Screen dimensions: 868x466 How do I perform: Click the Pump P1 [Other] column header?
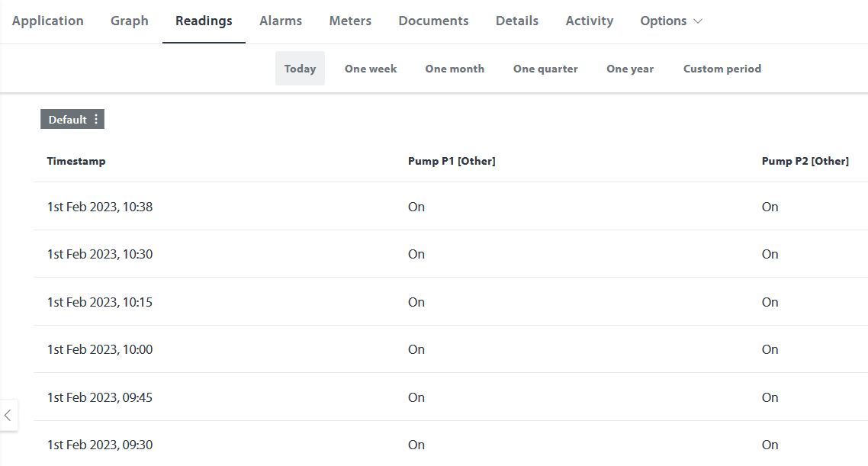click(452, 161)
